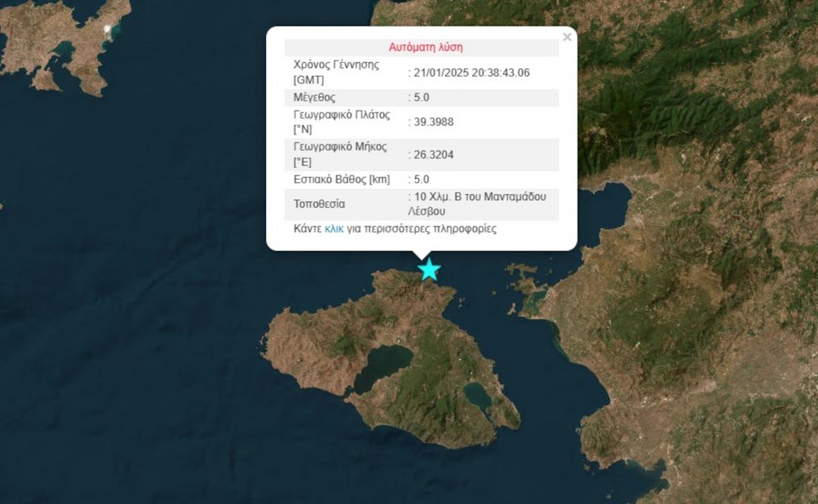Click the focal depth value beside Εστιακό Βάθος

[420, 180]
